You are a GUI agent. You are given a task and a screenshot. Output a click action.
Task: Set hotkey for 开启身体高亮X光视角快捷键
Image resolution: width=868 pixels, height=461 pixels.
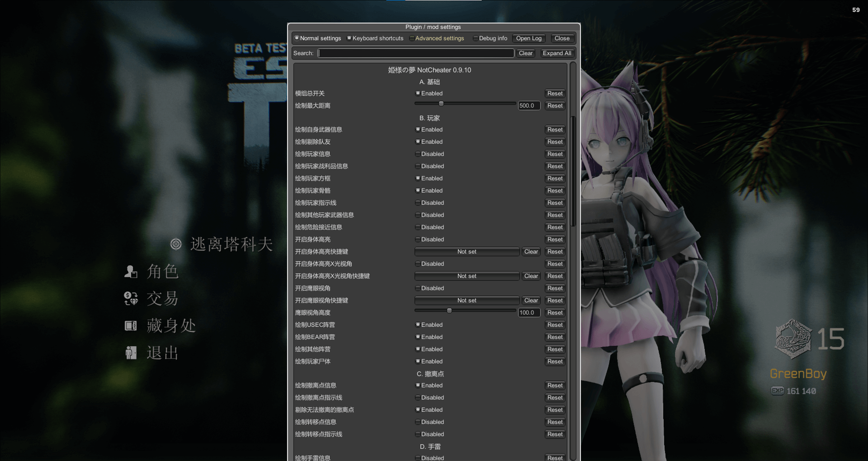467,276
